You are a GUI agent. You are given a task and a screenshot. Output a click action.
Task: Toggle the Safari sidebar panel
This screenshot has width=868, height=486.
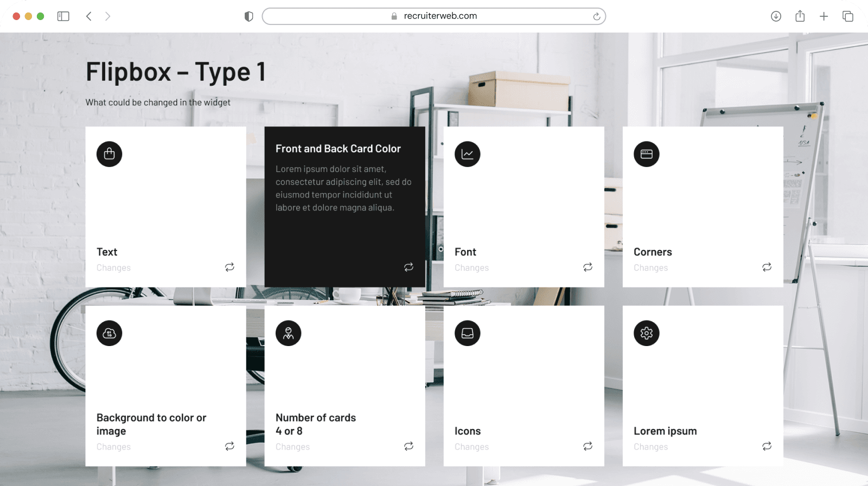tap(63, 16)
